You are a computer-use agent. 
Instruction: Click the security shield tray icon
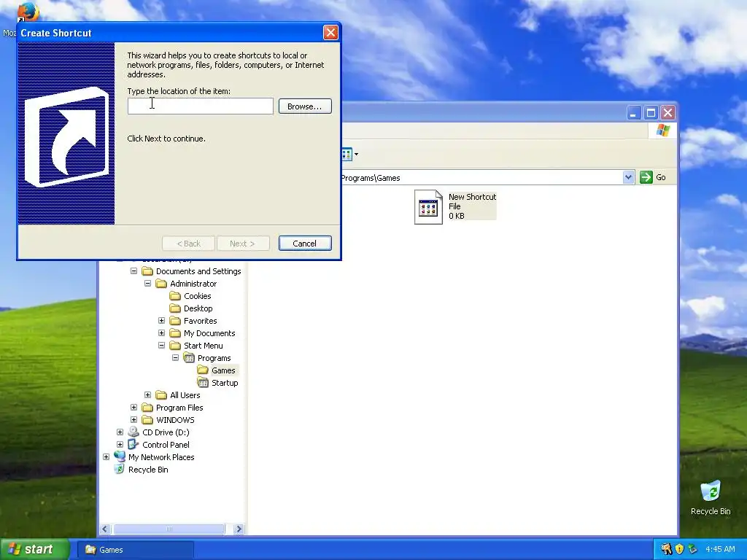(679, 549)
